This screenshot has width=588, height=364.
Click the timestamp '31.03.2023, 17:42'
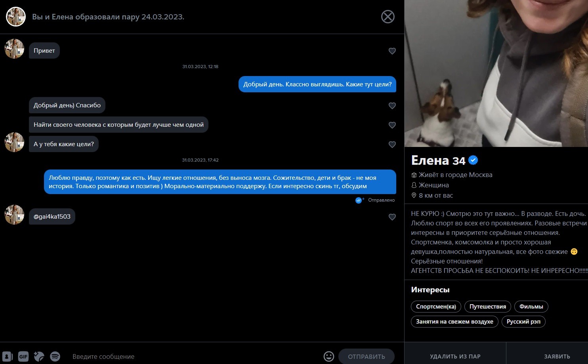click(200, 160)
